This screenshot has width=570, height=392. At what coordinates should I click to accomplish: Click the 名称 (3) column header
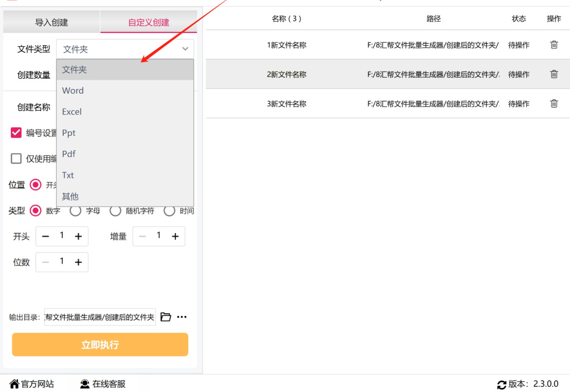coord(287,19)
